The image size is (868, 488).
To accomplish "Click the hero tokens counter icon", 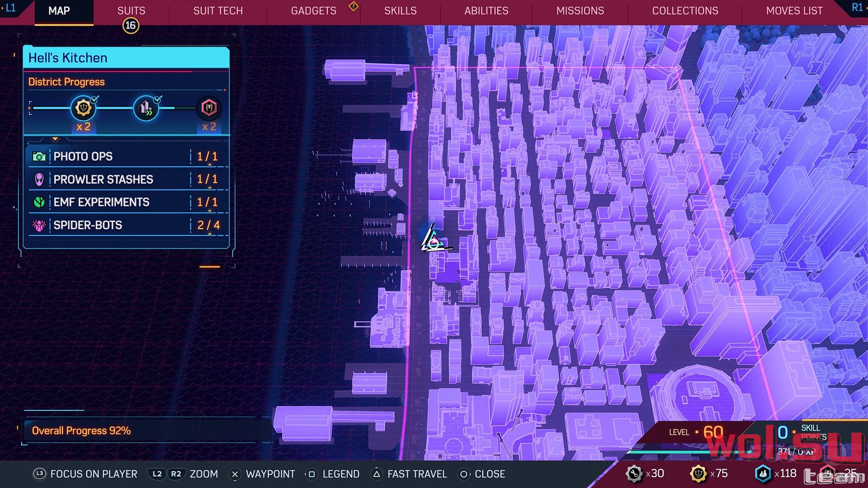I will coord(763,474).
